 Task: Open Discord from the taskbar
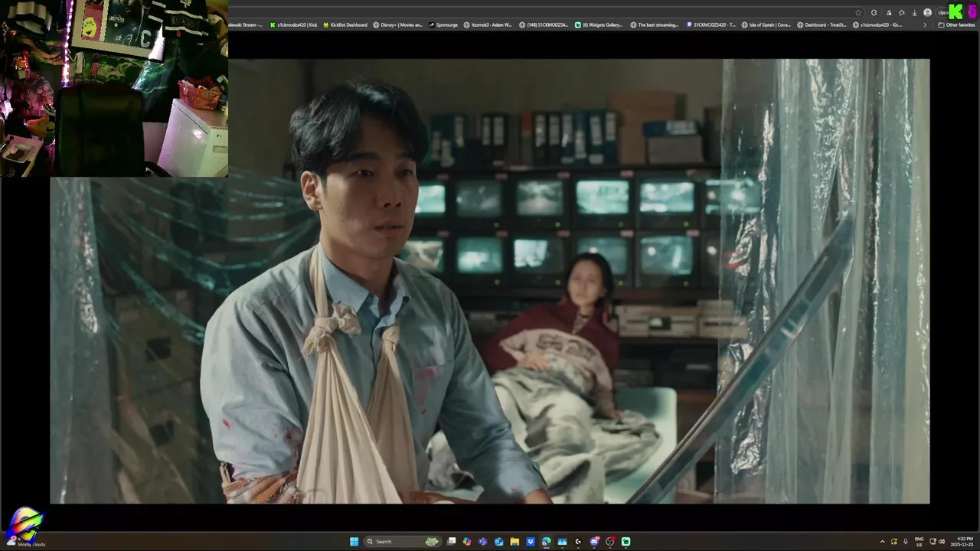[594, 541]
